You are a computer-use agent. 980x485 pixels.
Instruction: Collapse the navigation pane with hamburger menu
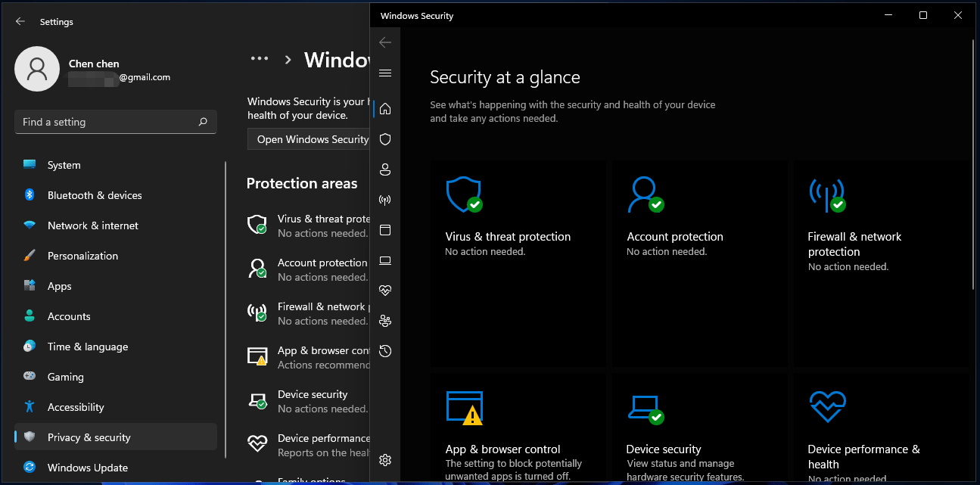(x=385, y=73)
